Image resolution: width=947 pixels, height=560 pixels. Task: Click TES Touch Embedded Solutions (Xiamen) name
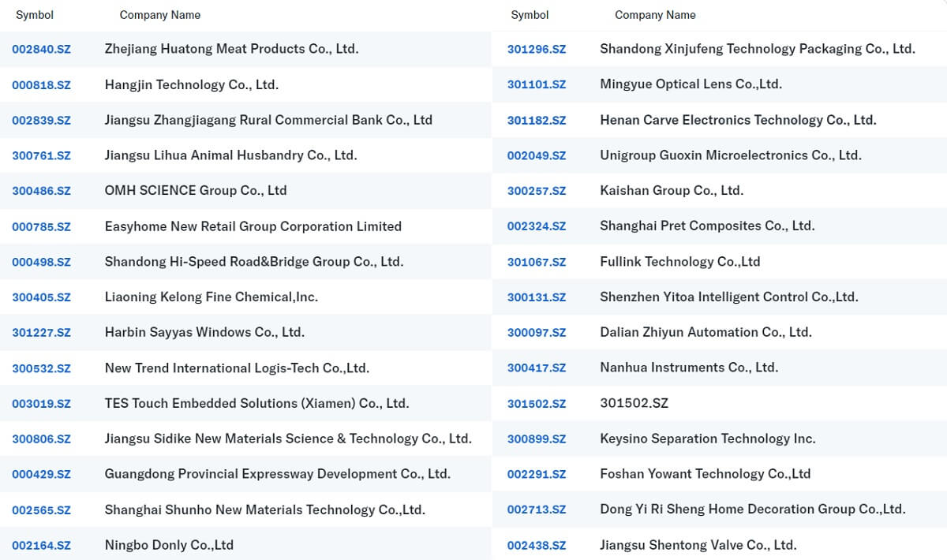[x=257, y=403]
